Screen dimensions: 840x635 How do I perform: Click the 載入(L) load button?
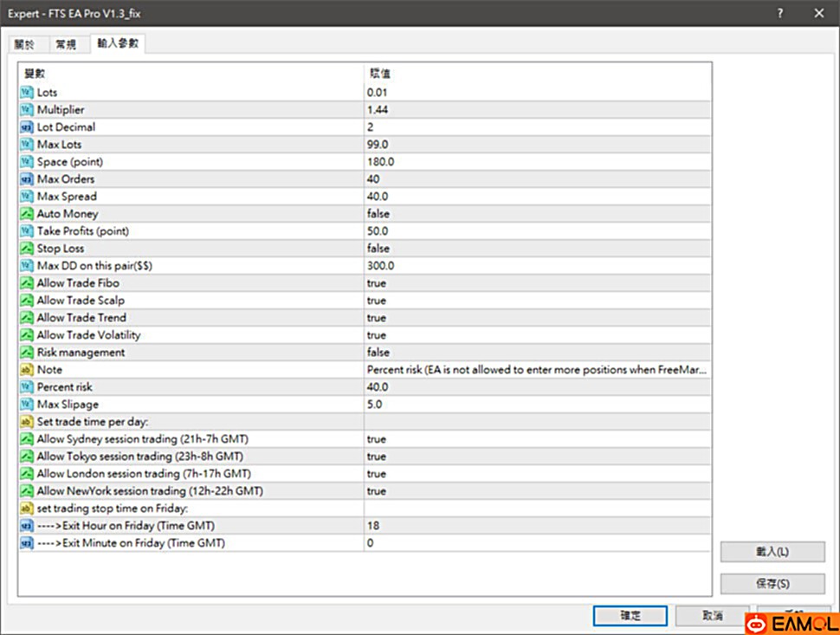(772, 552)
